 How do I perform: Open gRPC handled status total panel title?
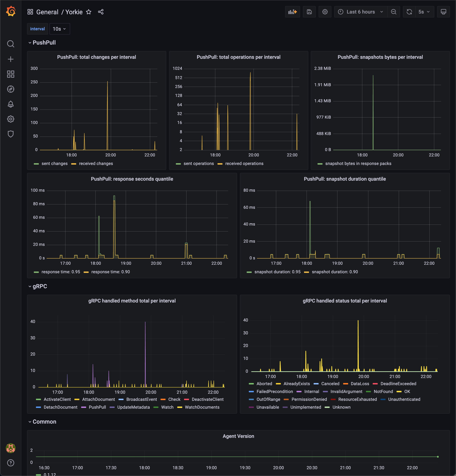345,301
